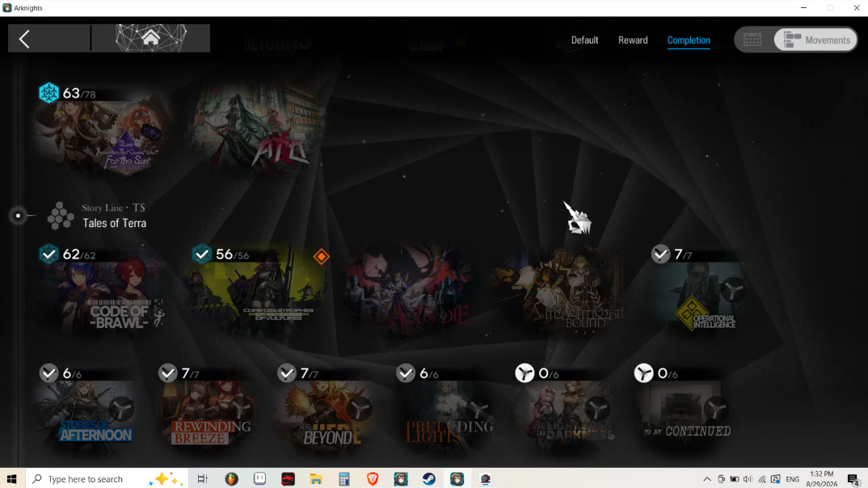Screen dimensions: 868x488
Task: Click the 63/78 progress counter
Action: click(x=79, y=93)
